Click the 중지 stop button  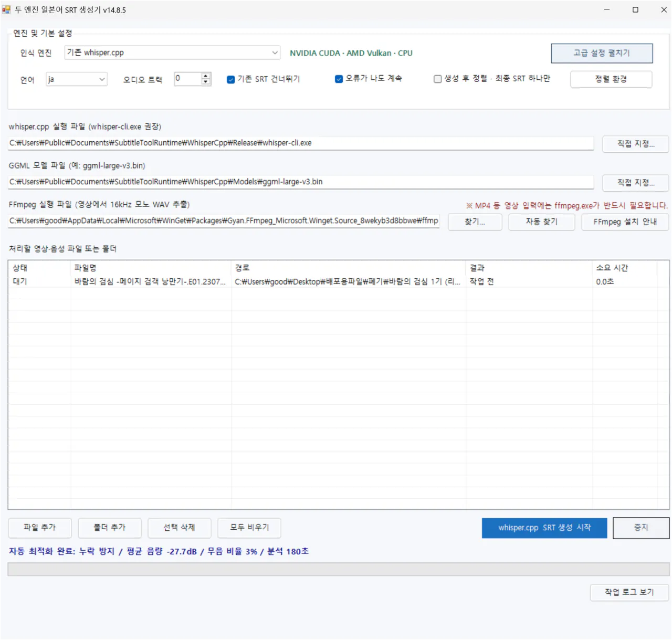point(641,528)
